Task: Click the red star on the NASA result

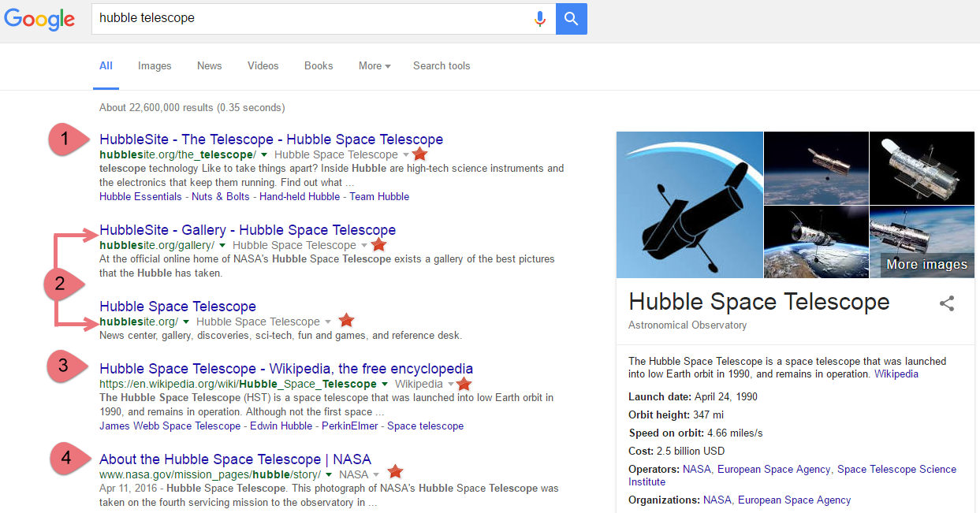Action: click(x=395, y=472)
